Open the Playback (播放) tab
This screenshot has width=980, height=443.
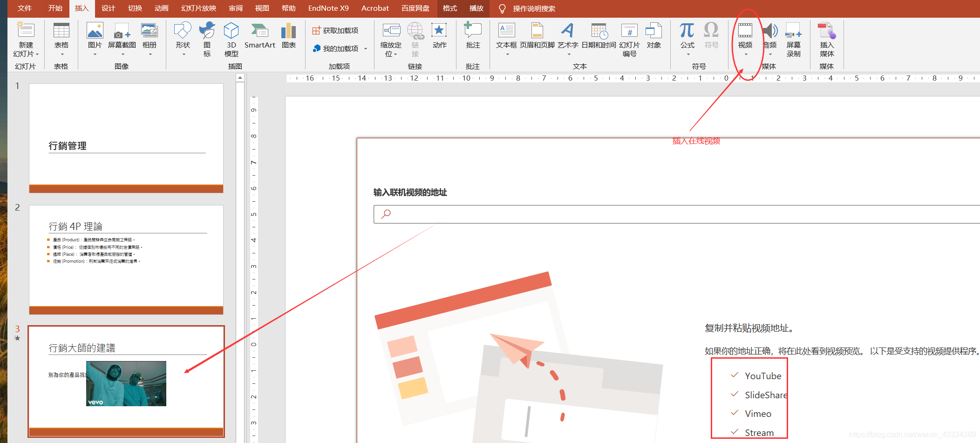[x=476, y=8]
